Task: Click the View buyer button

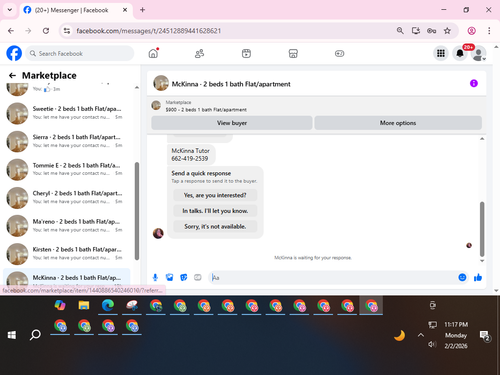Action: pos(232,123)
